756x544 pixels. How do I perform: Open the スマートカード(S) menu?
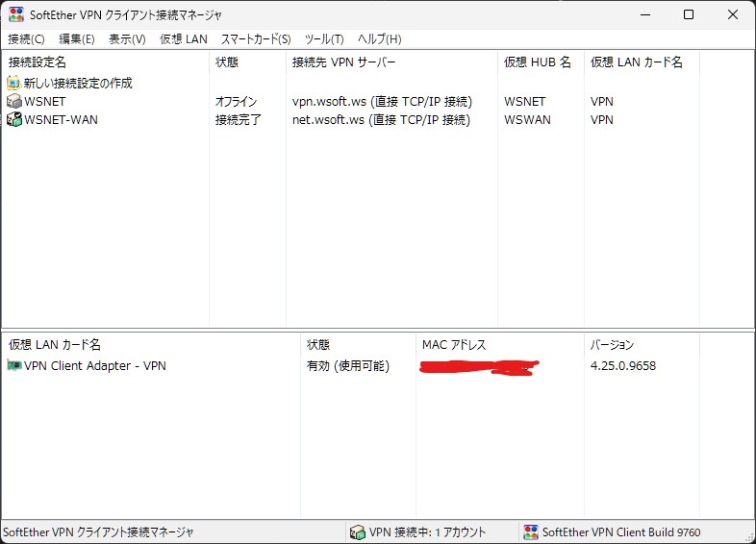[256, 39]
